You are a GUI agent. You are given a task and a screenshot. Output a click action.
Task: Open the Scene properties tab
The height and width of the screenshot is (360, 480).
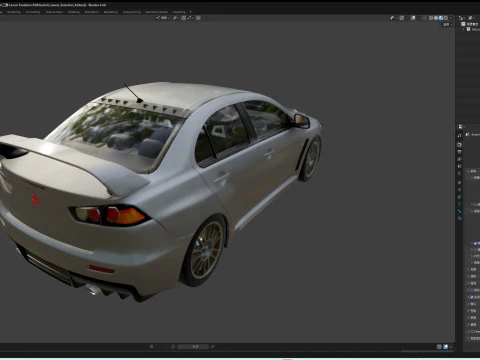click(x=460, y=166)
